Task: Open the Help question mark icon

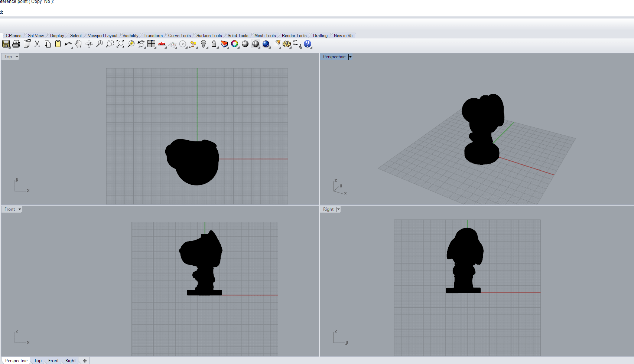Action: (x=308, y=44)
